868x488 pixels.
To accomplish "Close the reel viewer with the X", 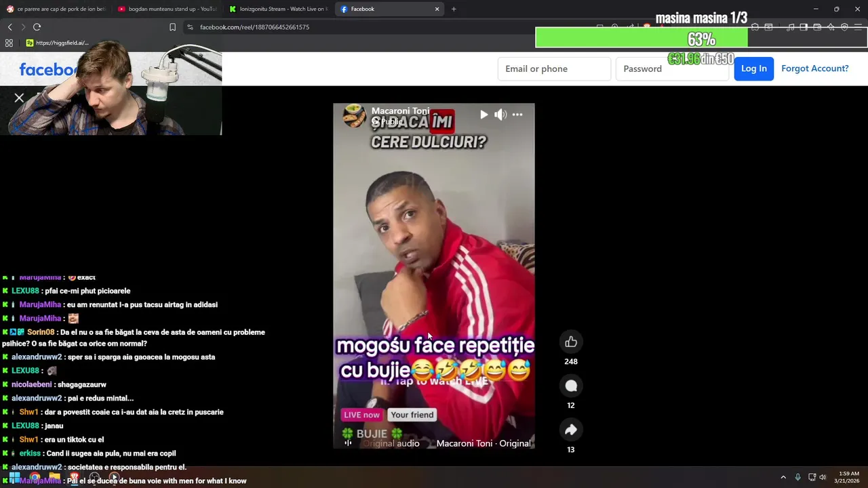I will (19, 98).
